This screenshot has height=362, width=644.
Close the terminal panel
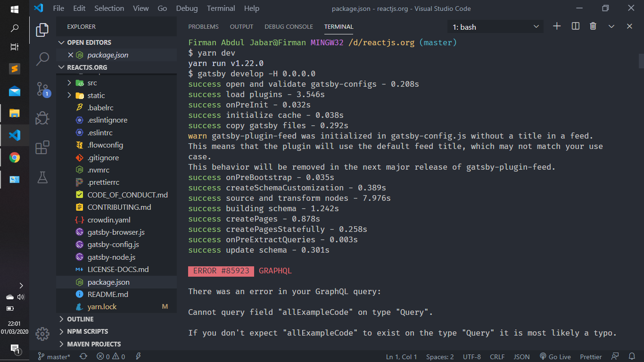click(629, 26)
